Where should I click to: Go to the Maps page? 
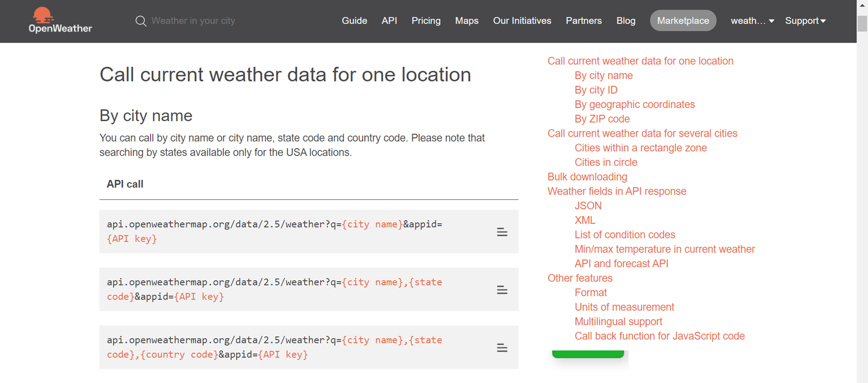click(467, 21)
